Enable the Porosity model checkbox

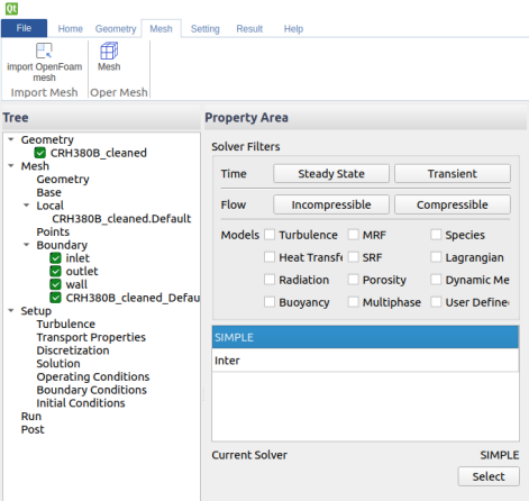(353, 279)
